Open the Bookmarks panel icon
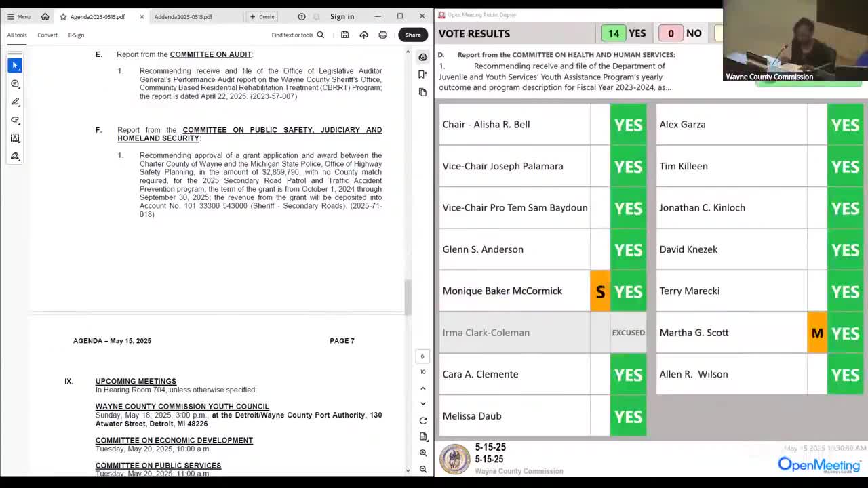 (422, 75)
